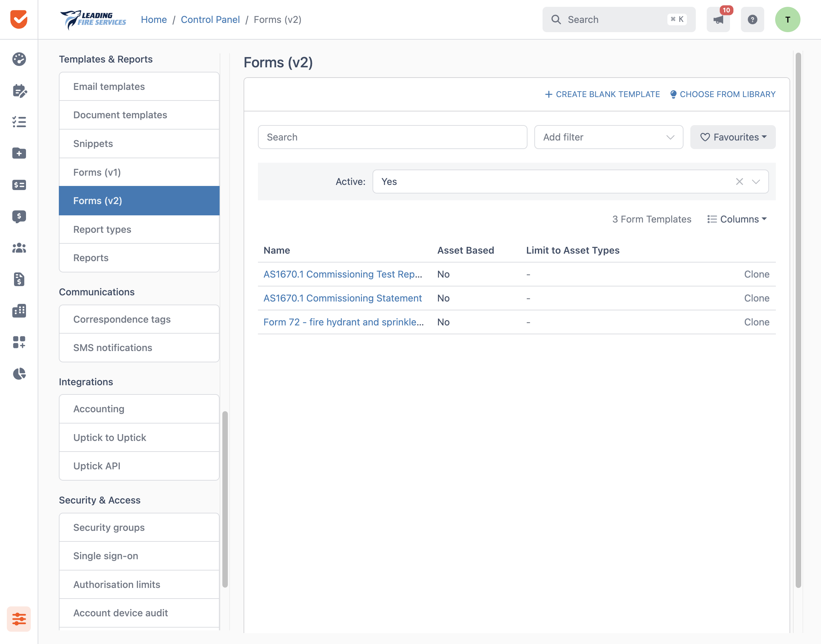Open the Favourites dropdown
The height and width of the screenshot is (644, 821).
pyautogui.click(x=733, y=137)
